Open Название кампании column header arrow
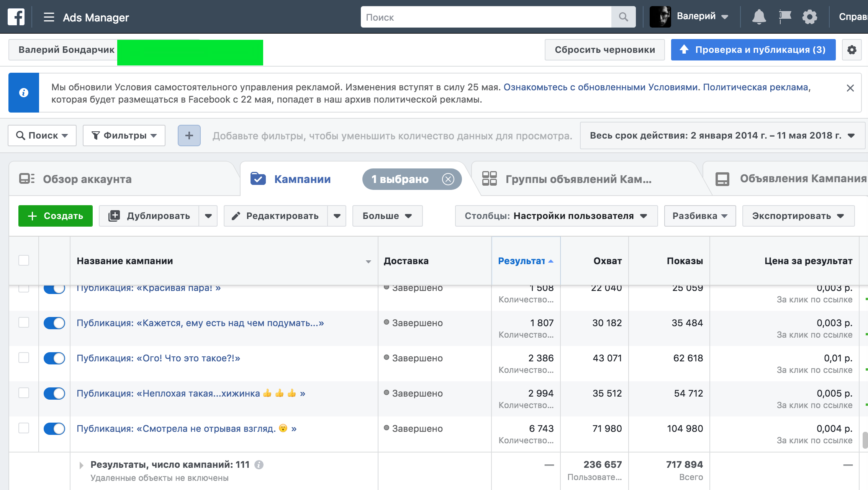 click(368, 262)
